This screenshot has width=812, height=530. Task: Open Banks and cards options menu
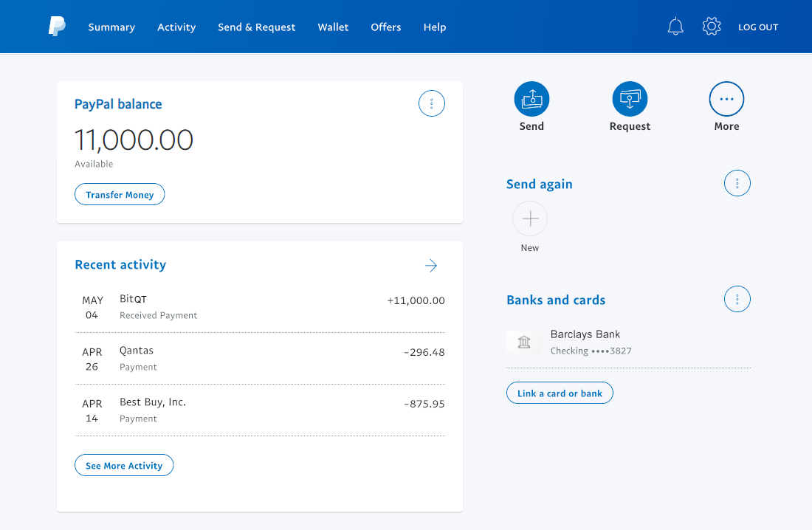(737, 299)
